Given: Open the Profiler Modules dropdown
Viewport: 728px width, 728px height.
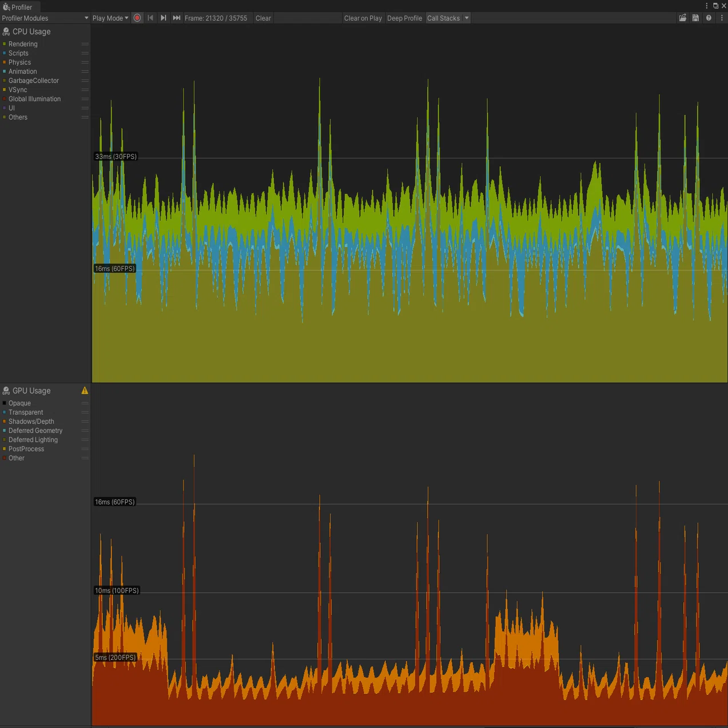Looking at the screenshot, I should [x=45, y=18].
